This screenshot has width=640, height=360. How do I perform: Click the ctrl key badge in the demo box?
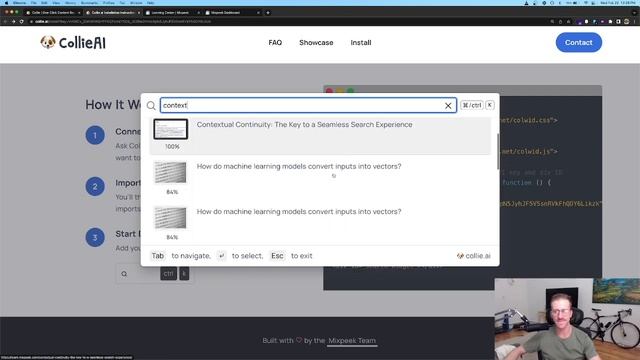[x=168, y=274]
